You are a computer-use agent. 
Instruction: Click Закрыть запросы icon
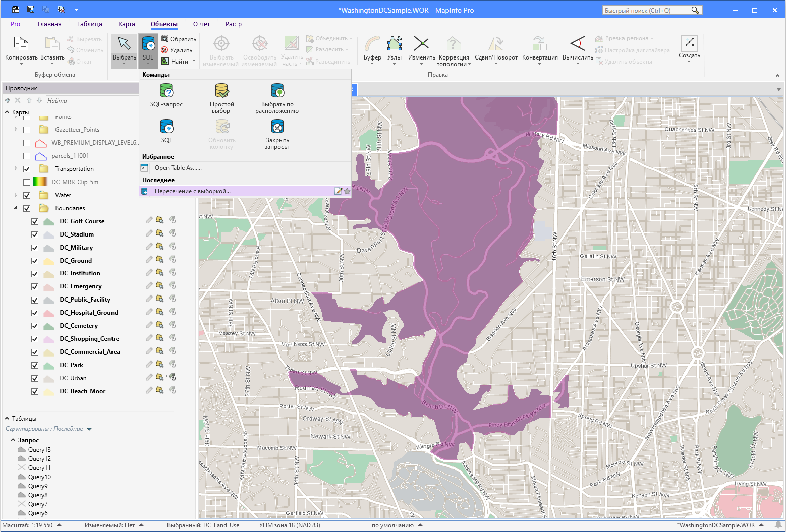pyautogui.click(x=276, y=126)
